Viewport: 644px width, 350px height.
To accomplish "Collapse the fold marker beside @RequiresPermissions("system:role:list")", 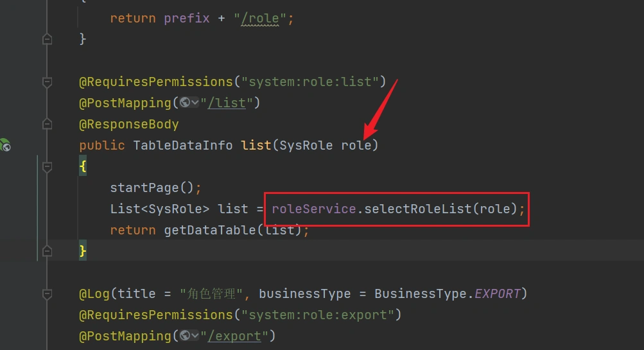I will (47, 82).
